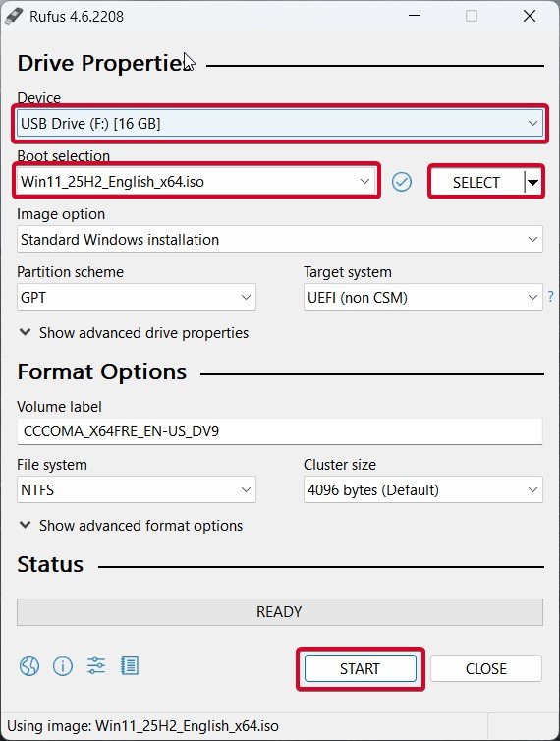Open the Device dropdown USB Drive (F:)
This screenshot has width=560, height=741.
[280, 124]
